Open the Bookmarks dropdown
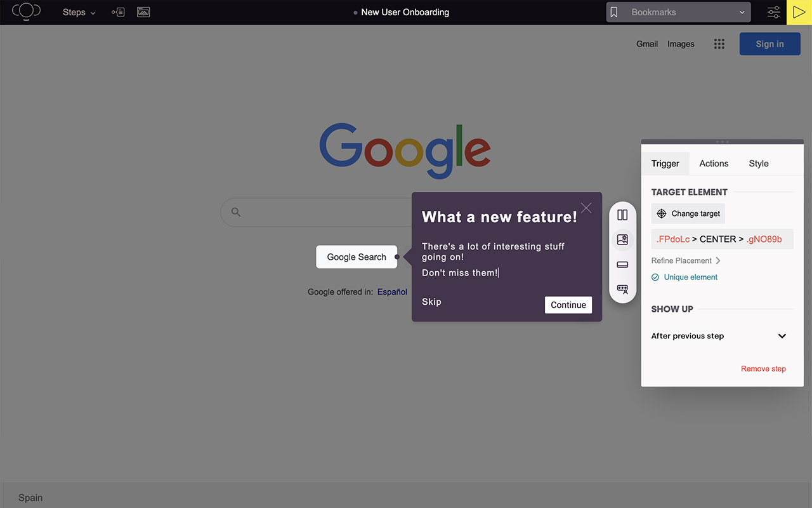The width and height of the screenshot is (812, 508). point(678,12)
